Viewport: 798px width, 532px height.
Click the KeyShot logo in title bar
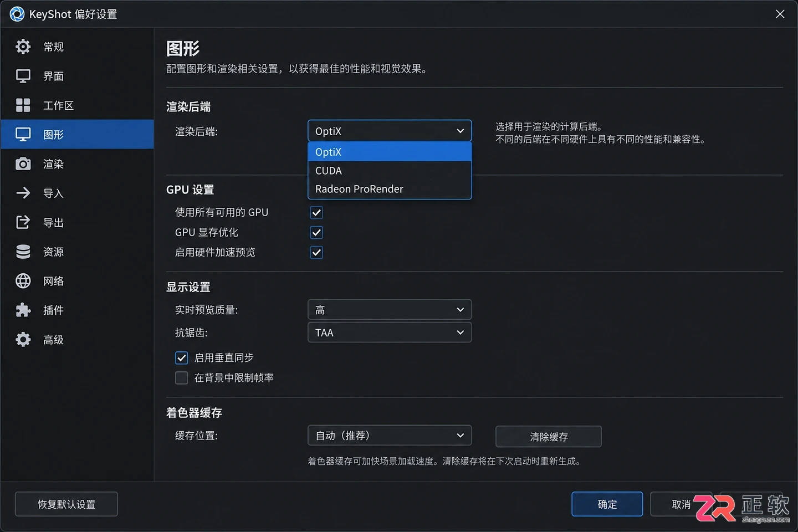point(17,14)
